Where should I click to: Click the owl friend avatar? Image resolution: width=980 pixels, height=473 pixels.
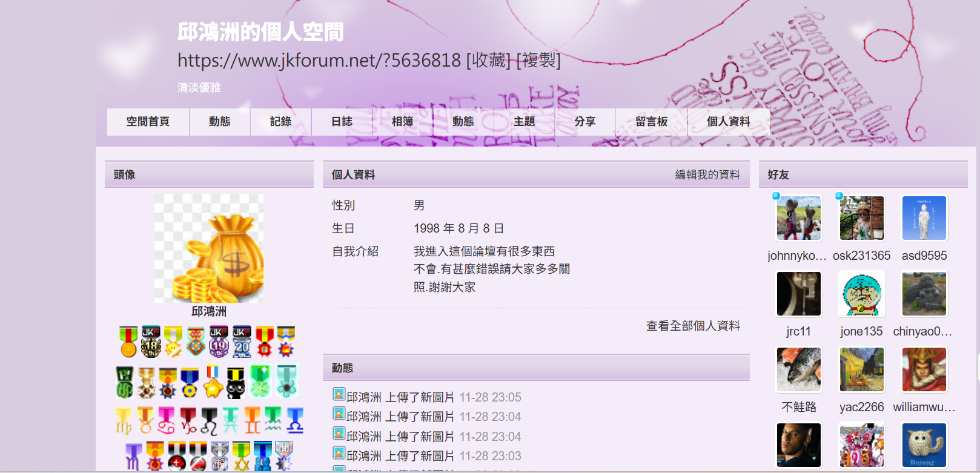click(x=924, y=445)
